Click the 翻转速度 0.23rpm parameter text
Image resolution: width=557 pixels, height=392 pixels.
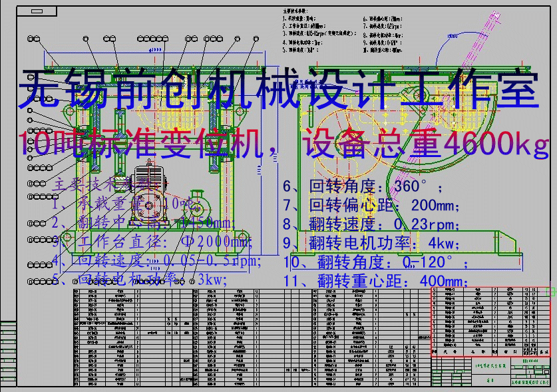coord(371,224)
